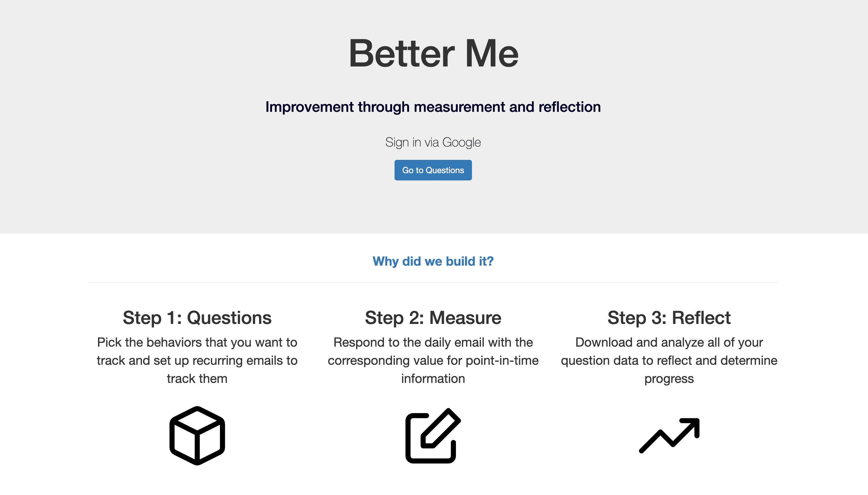Click the Pick the behaviors description paragraph
Viewport: 868px width, 495px height.
[197, 360]
